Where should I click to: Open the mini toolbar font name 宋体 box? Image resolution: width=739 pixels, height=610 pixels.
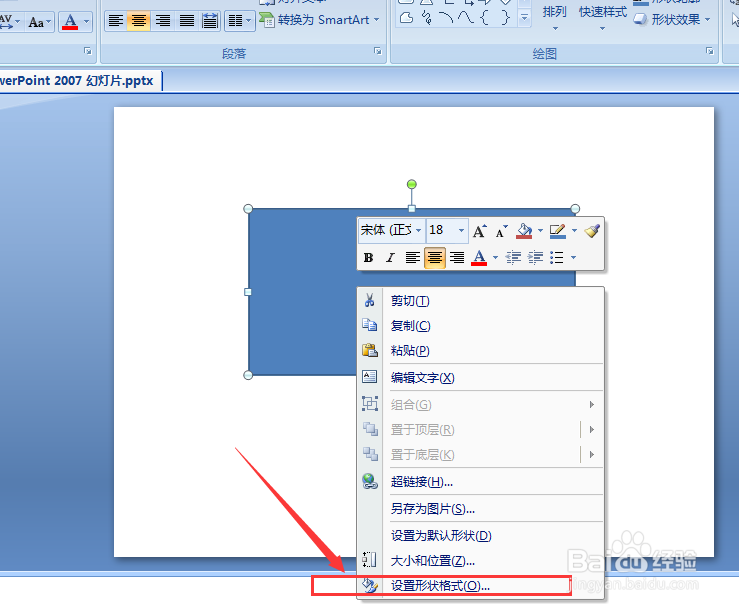coord(391,230)
